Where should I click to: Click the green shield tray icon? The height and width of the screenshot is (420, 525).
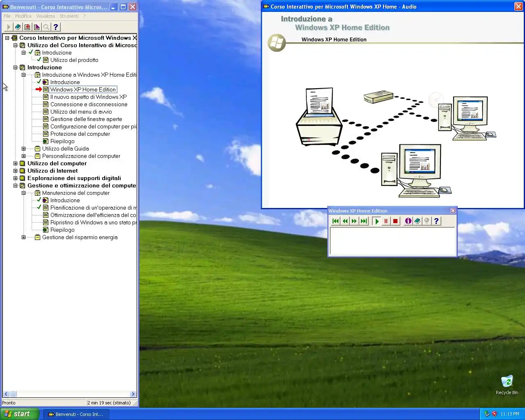click(487, 414)
